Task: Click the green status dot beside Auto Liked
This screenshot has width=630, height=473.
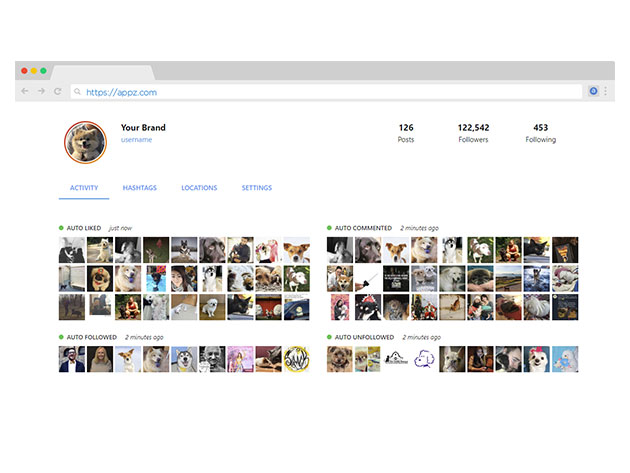Action: coord(61,228)
